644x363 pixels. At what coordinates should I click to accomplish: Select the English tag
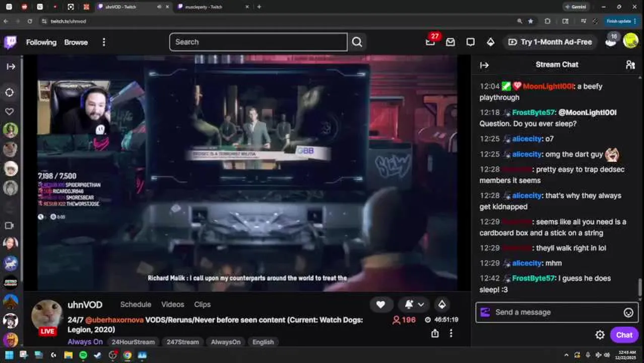point(263,342)
